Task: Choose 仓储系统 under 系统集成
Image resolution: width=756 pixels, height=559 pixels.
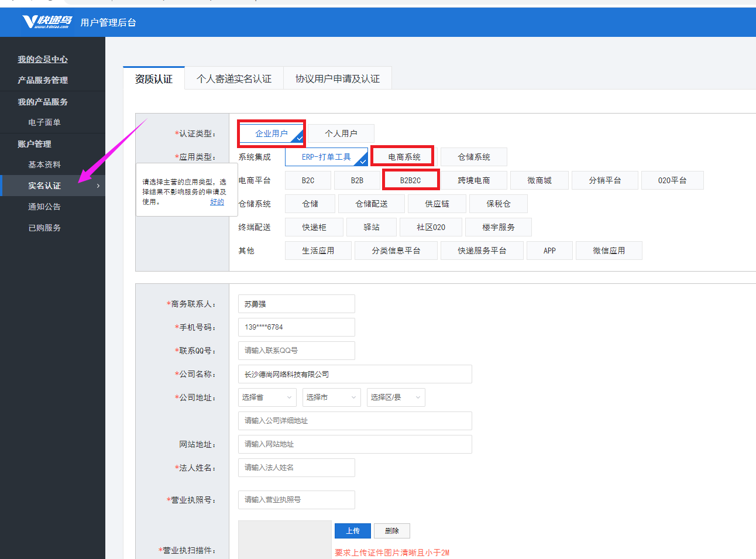Action: pos(474,157)
